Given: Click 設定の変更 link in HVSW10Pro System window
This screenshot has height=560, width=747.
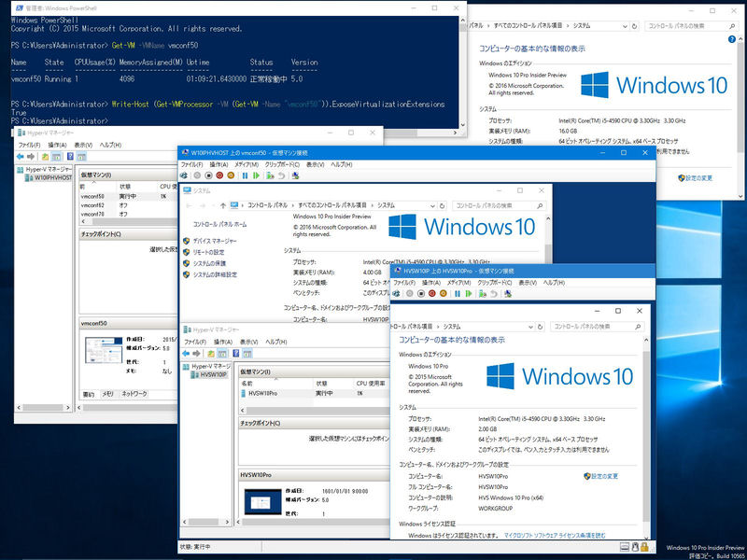Looking at the screenshot, I should click(x=604, y=476).
